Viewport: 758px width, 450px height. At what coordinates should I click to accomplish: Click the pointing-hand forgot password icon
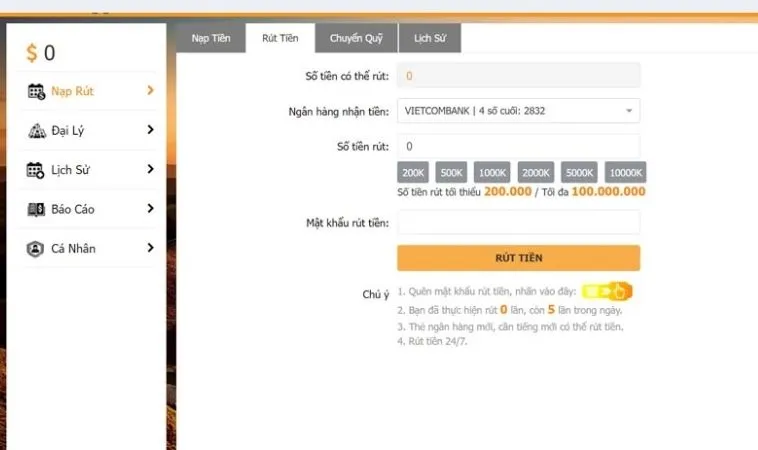click(607, 291)
